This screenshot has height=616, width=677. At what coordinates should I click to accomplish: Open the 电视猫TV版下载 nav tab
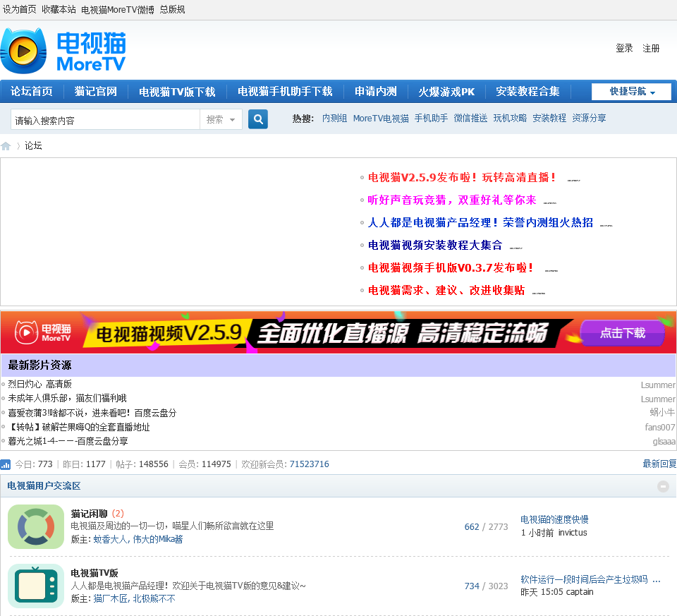tap(177, 92)
